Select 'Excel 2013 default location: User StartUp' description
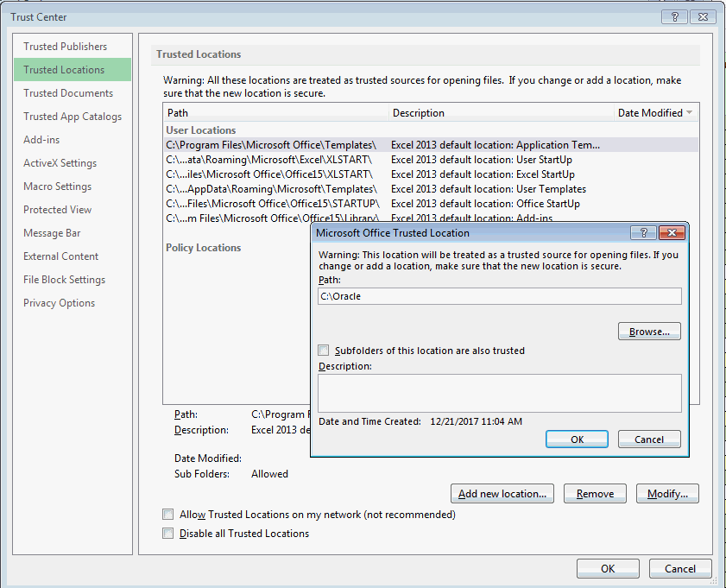Screen dimensions: 726x588 [482, 160]
